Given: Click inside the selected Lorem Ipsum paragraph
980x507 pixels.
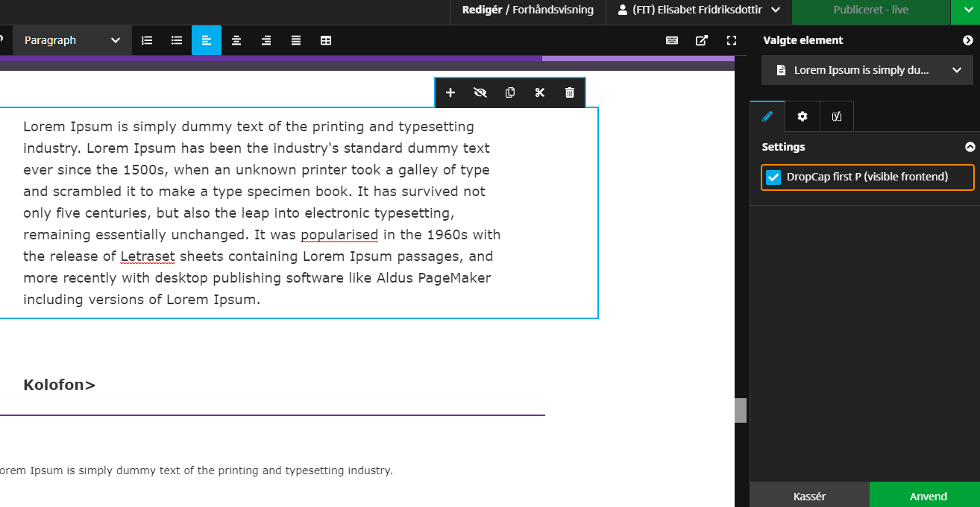Looking at the screenshot, I should pyautogui.click(x=262, y=213).
